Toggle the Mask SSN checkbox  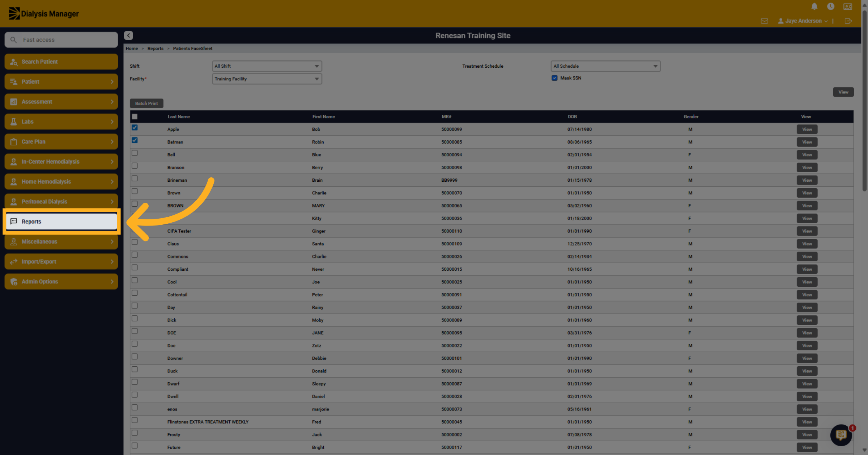click(554, 78)
